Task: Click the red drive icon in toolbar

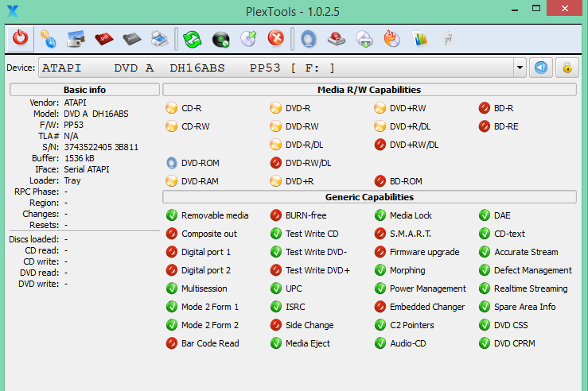Action: click(x=336, y=39)
